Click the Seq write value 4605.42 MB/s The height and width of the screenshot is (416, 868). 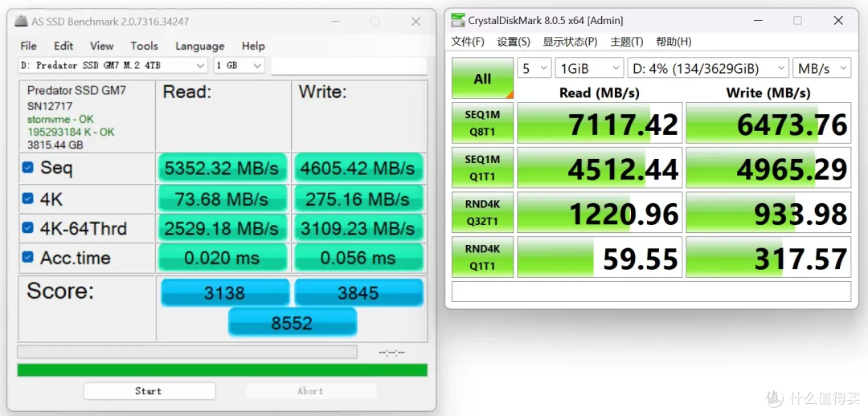pos(358,168)
